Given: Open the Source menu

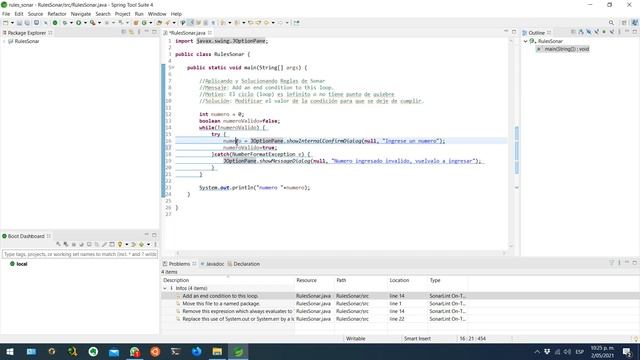Looking at the screenshot, I should (35, 14).
